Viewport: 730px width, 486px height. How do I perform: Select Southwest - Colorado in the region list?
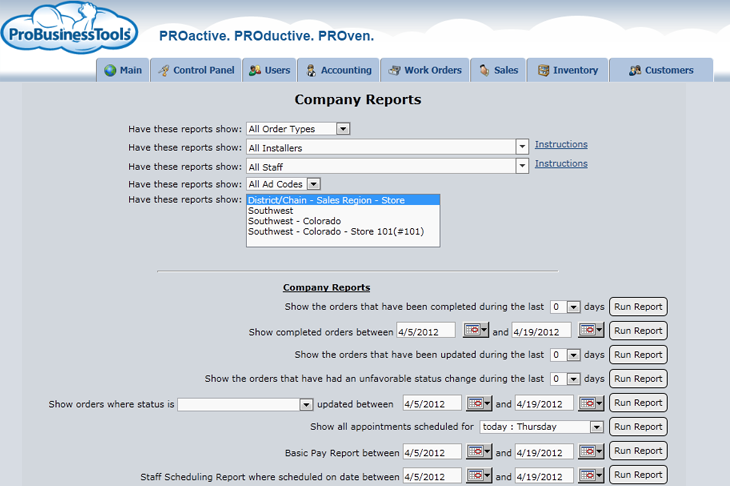point(294,221)
